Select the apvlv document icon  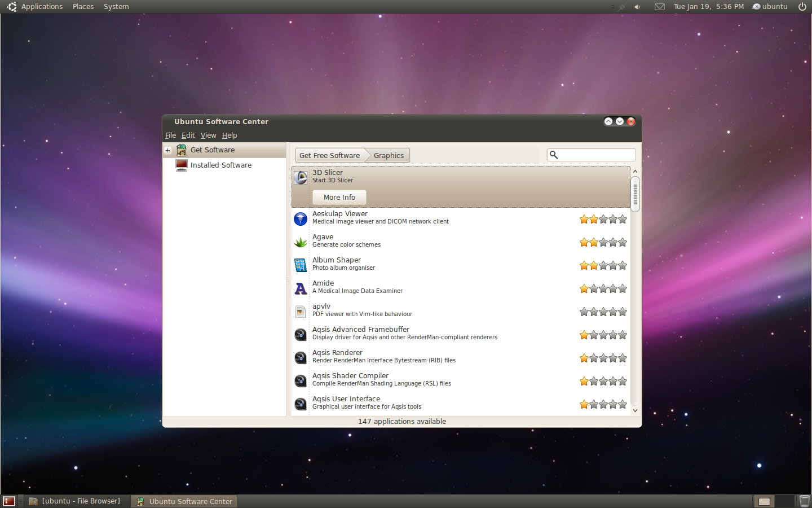[301, 312]
